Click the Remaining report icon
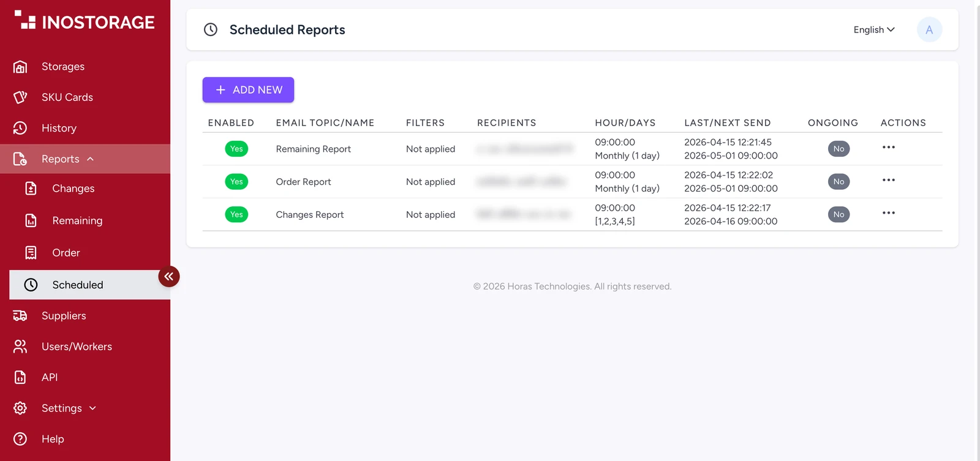The width and height of the screenshot is (980, 461). click(31, 220)
